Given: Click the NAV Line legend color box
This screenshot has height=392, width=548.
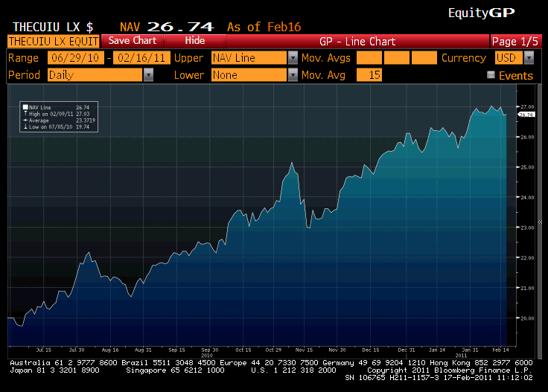Looking at the screenshot, I should (x=25, y=107).
